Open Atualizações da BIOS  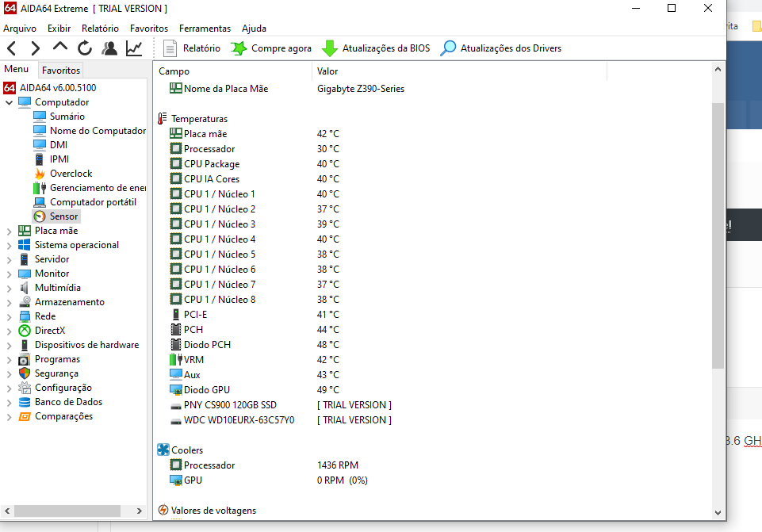pos(376,48)
